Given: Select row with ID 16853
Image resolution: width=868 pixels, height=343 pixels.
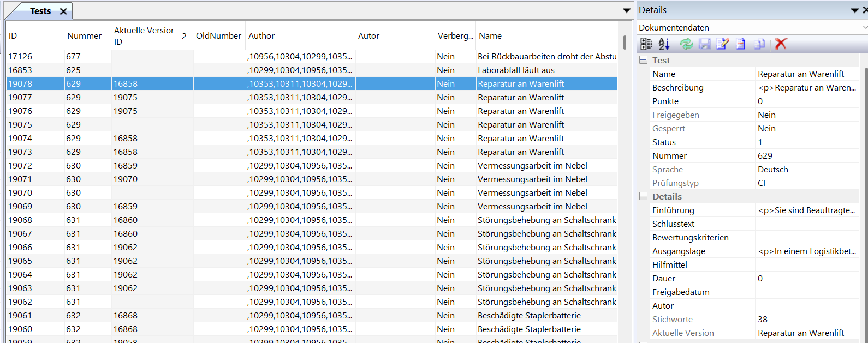Looking at the screenshot, I should (x=312, y=70).
